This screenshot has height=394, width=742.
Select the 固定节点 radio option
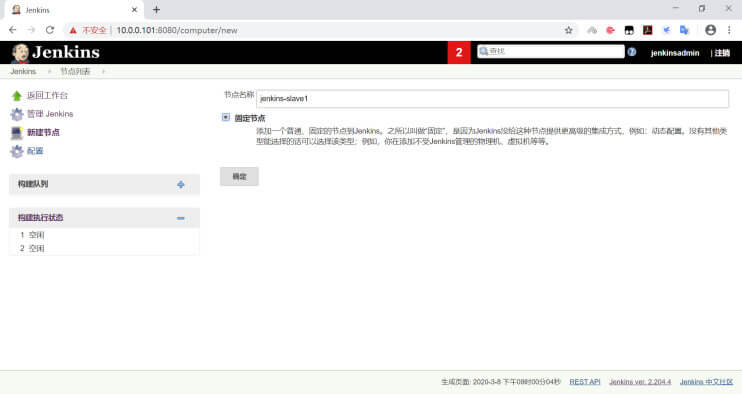(226, 117)
